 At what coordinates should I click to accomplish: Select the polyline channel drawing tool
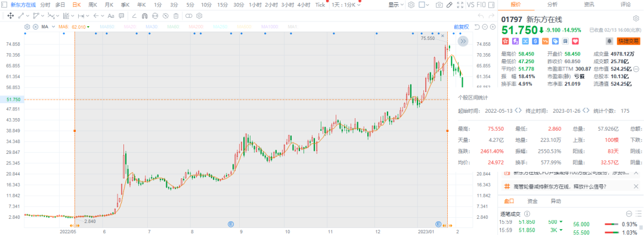(36, 16)
